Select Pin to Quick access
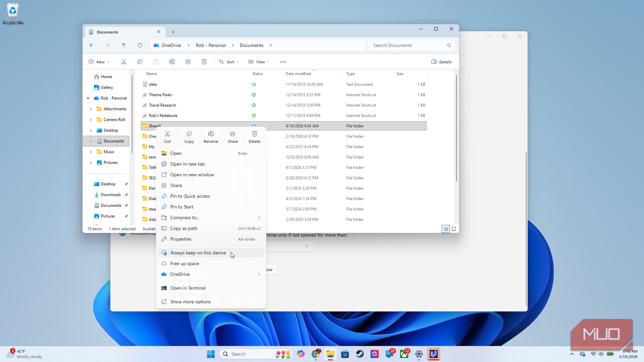 211,196
